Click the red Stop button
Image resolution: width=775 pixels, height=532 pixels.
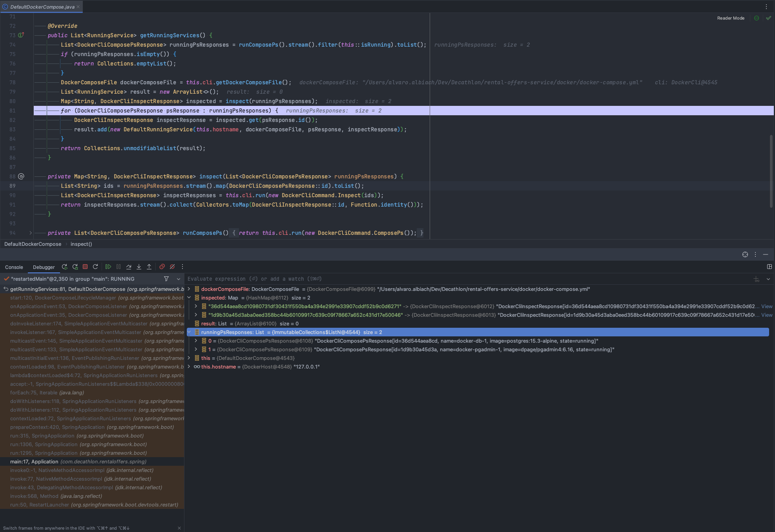[x=85, y=267]
